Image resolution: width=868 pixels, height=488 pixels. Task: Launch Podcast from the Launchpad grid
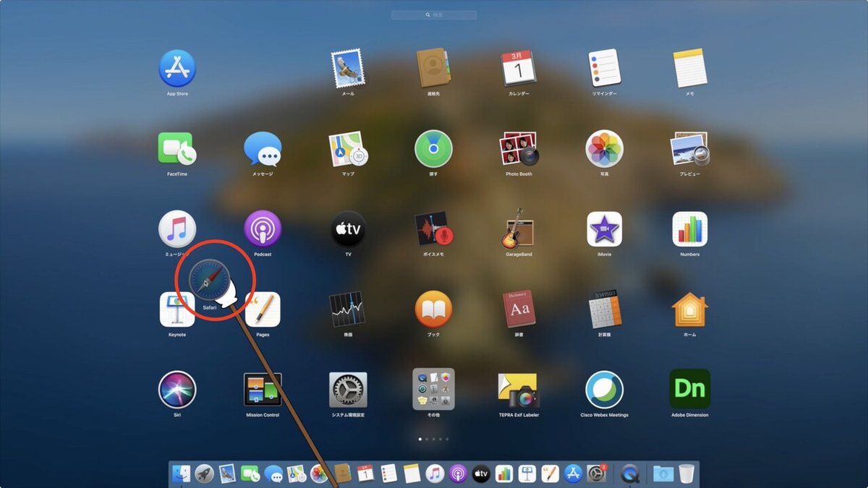coord(263,229)
